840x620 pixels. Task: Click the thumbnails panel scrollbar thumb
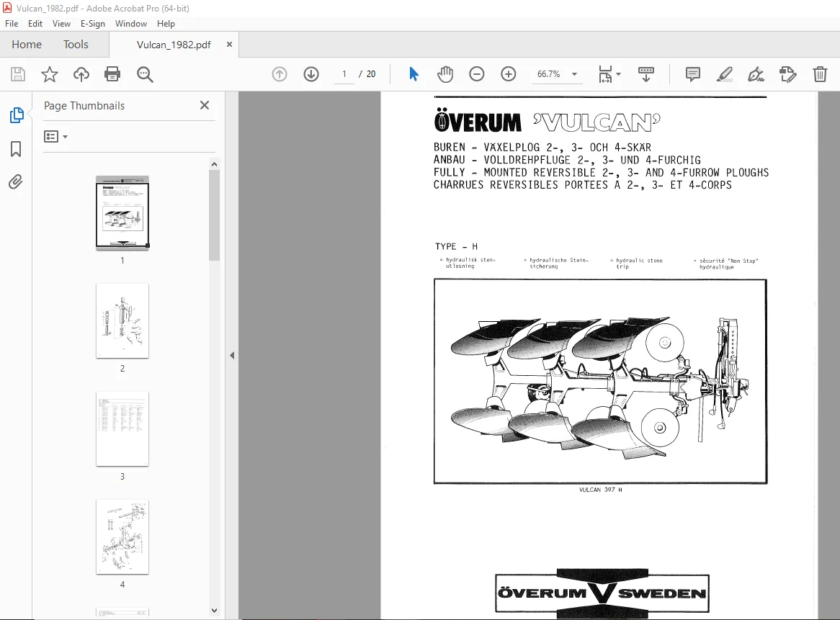214,215
